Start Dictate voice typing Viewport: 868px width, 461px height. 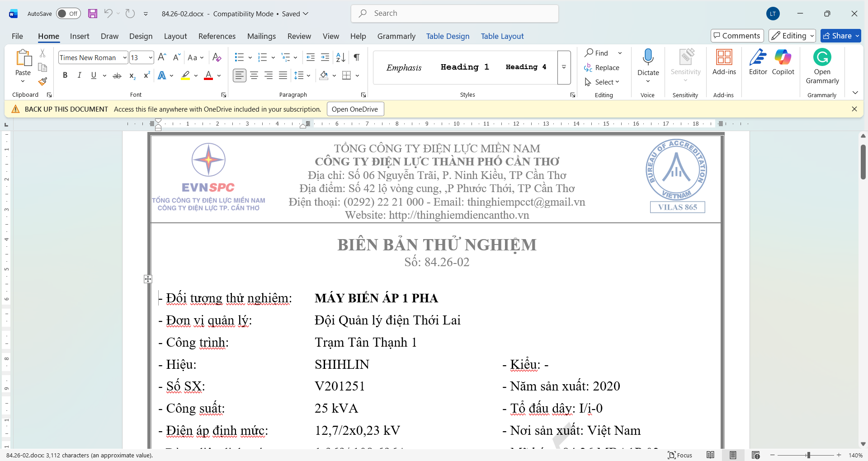[x=648, y=61]
